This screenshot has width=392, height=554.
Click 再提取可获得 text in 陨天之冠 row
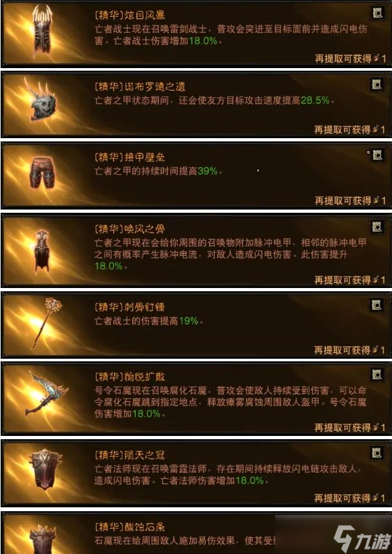(x=342, y=498)
